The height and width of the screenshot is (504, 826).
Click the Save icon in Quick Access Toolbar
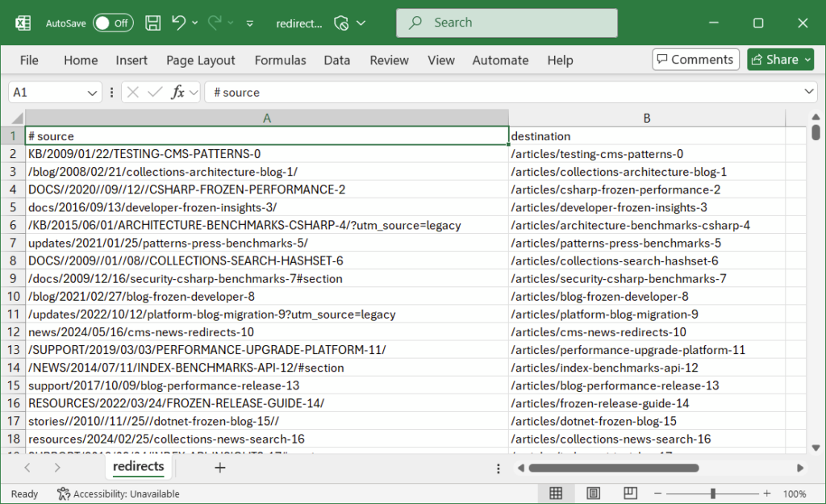pos(152,23)
